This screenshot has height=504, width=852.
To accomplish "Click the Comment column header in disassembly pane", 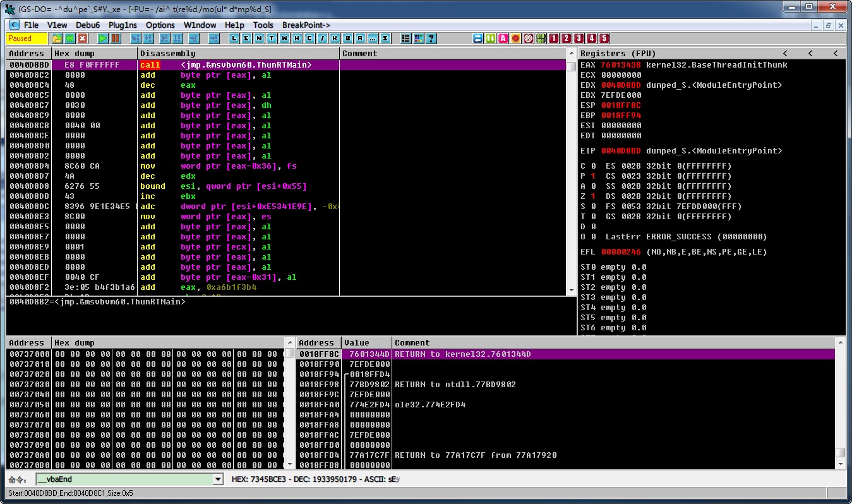I will [453, 54].
